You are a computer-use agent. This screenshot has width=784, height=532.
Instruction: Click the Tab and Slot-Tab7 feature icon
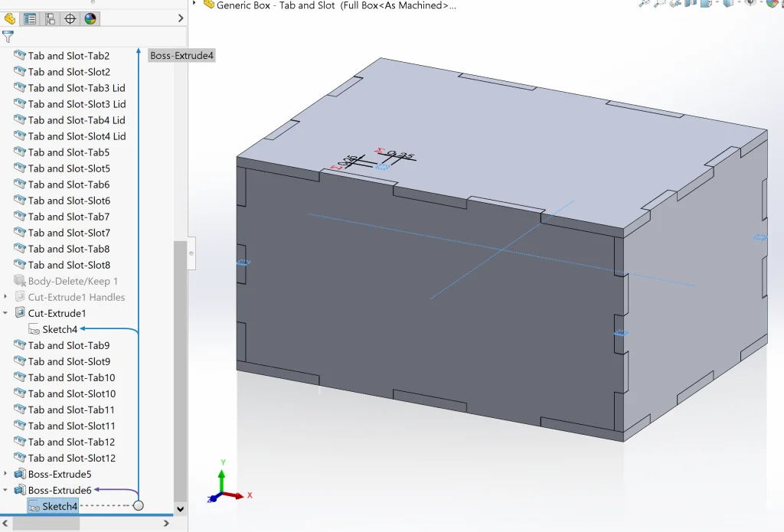pos(19,216)
